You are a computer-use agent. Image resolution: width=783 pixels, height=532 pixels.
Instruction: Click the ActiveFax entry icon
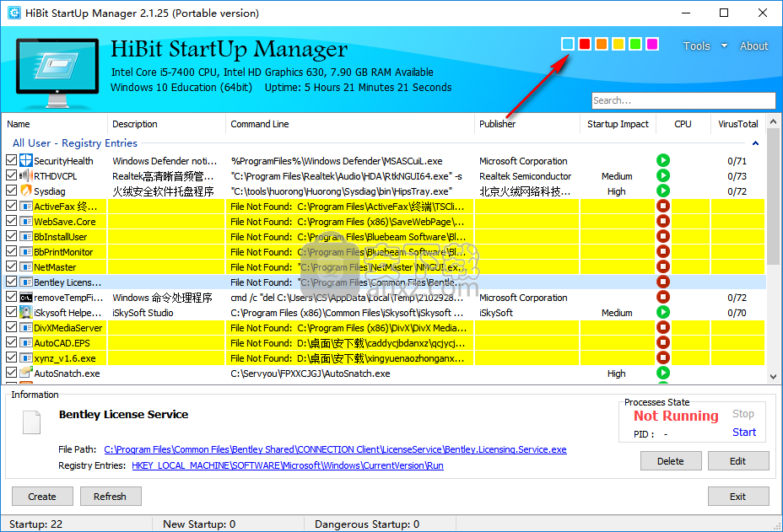pyautogui.click(x=26, y=206)
